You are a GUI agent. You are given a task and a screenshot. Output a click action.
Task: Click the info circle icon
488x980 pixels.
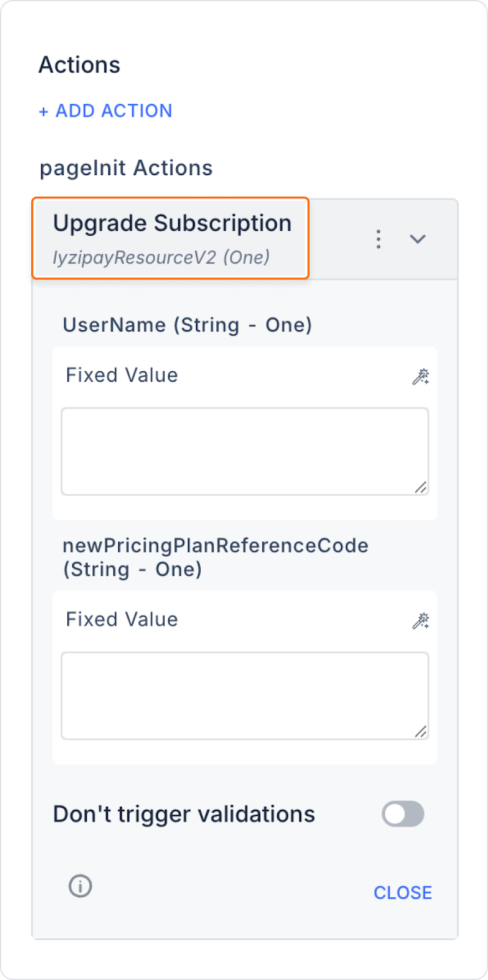[x=80, y=886]
